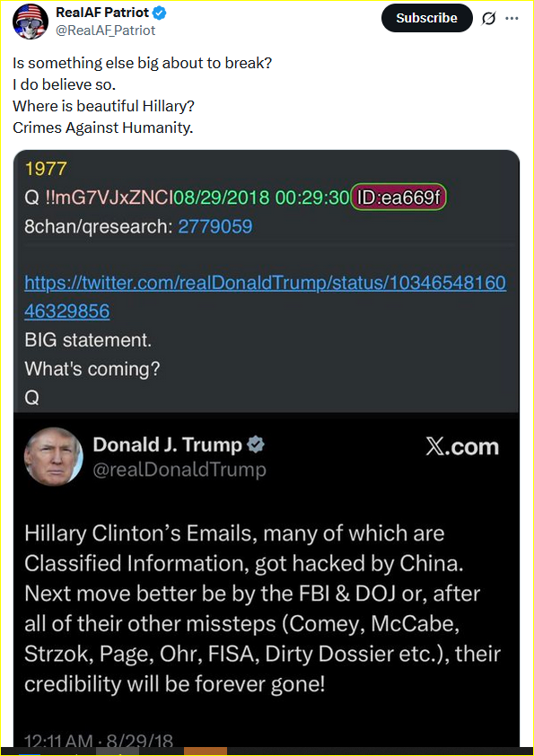Open the @RealAF_Patriot handle link
534x756 pixels.
tap(106, 31)
